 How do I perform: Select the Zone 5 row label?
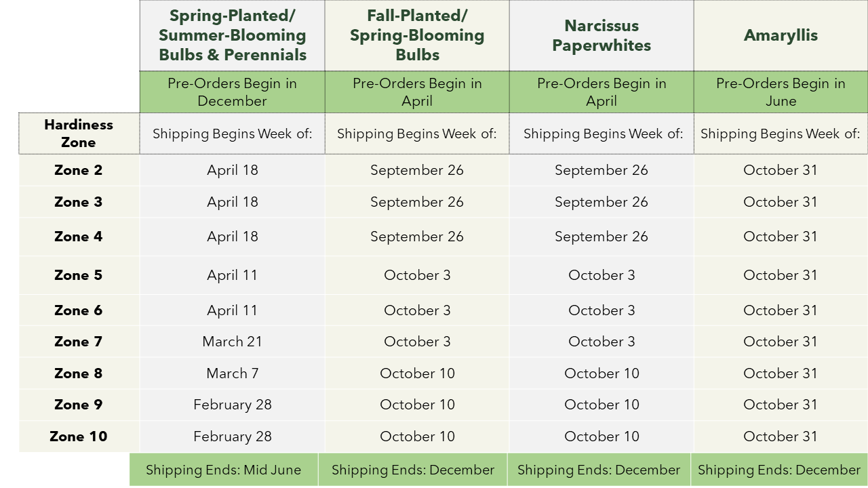click(79, 275)
